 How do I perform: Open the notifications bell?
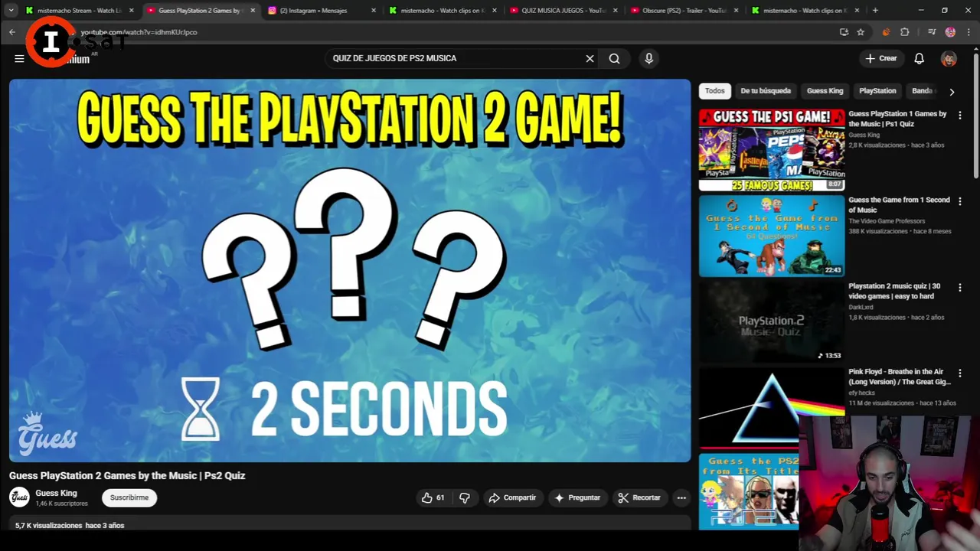(919, 58)
